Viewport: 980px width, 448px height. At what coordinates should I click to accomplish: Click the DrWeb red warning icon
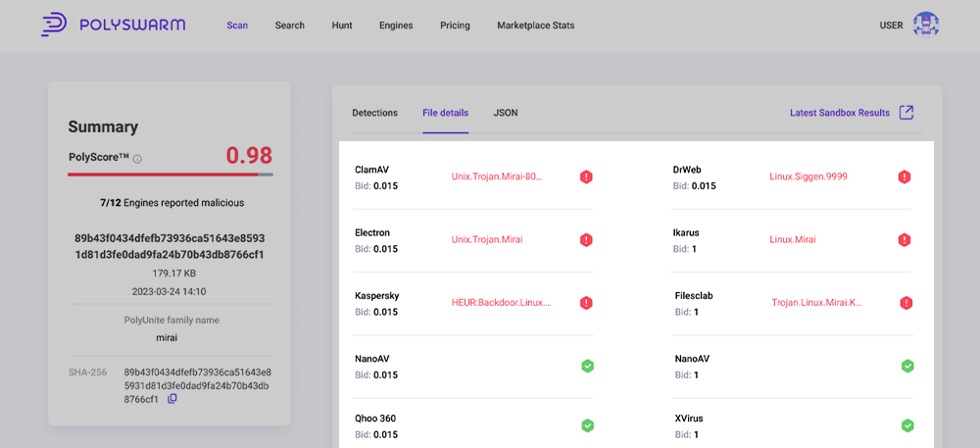[x=905, y=177]
